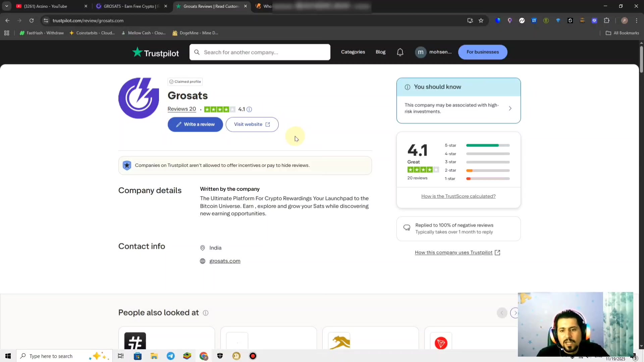Select the Grosats Reviews tab
Screen dimensions: 644x362
pyautogui.click(x=211, y=6)
